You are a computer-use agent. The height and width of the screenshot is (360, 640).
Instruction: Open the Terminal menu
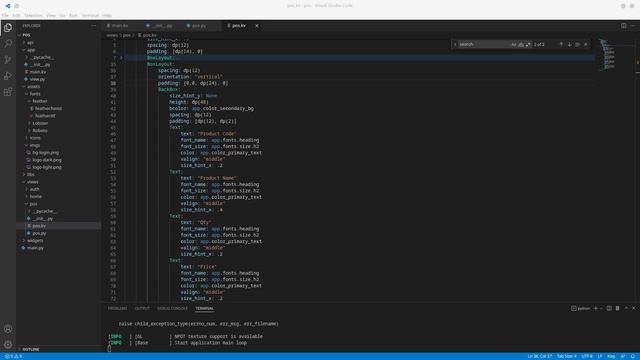[x=90, y=16]
